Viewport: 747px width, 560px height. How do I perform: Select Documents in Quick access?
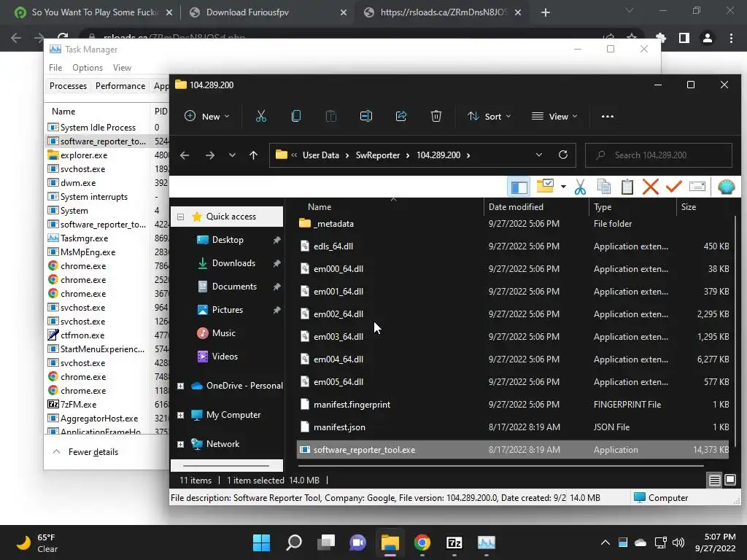point(234,287)
